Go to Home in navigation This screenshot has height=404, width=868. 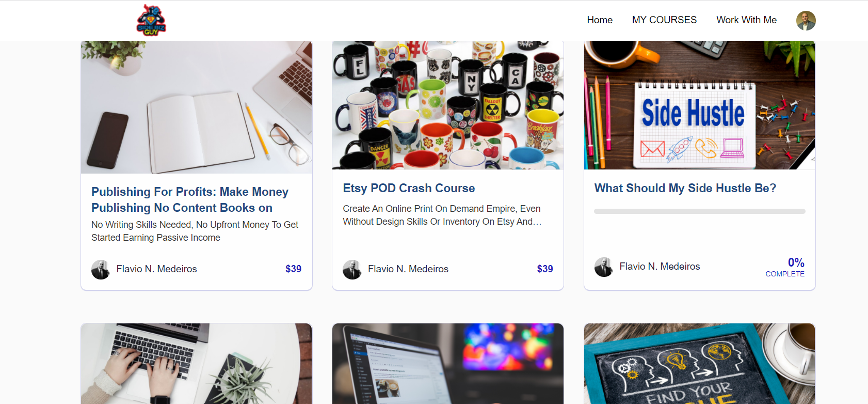coord(600,20)
